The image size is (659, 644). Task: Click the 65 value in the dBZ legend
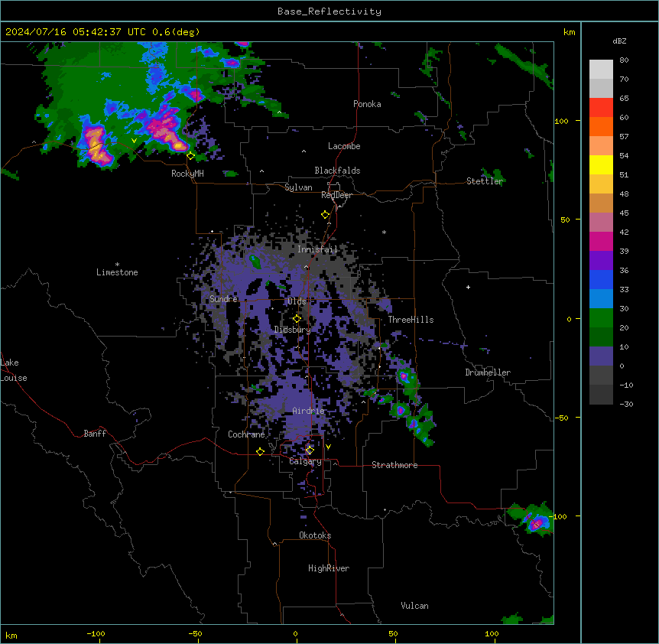pyautogui.click(x=624, y=99)
